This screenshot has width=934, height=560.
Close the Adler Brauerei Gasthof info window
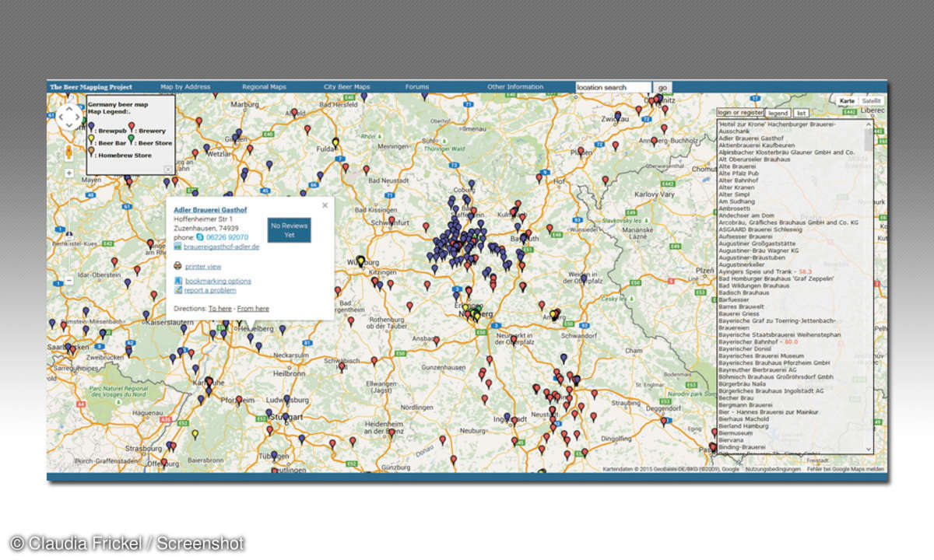[325, 205]
